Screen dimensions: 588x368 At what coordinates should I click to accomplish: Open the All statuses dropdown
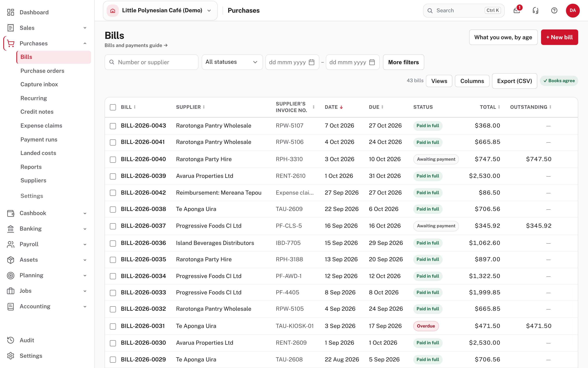pyautogui.click(x=232, y=62)
